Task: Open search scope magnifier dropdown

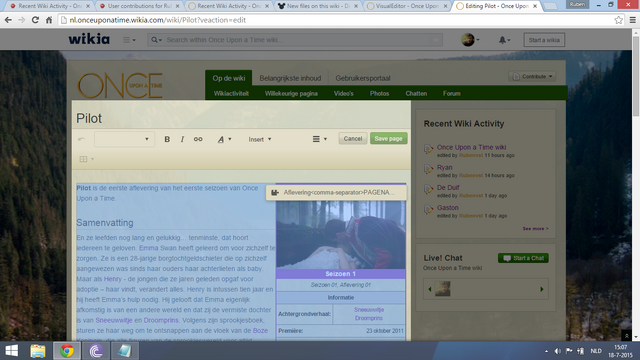Action: click(156, 40)
